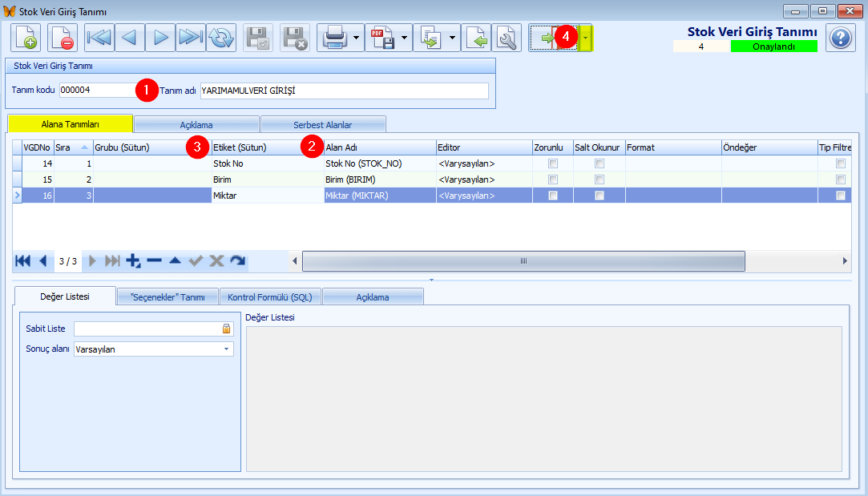The width and height of the screenshot is (868, 496).
Task: Open the "Seçenekler" Tanımı tab
Action: [x=168, y=296]
